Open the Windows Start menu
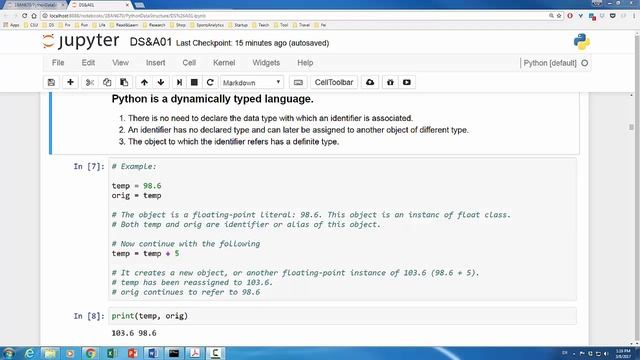Viewport: 640px width, 360px height. [9, 353]
